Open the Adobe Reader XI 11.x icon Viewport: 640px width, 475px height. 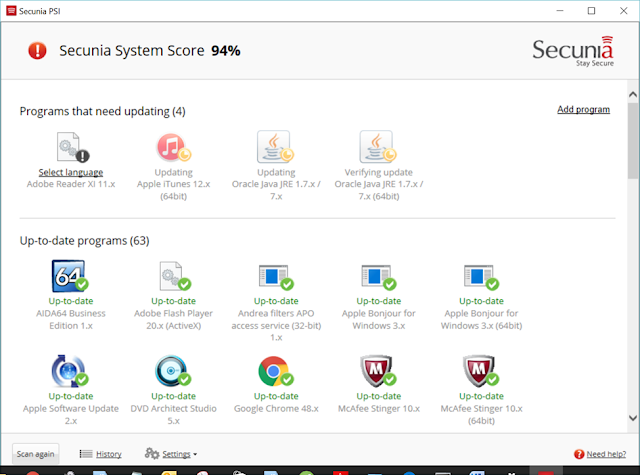73,147
